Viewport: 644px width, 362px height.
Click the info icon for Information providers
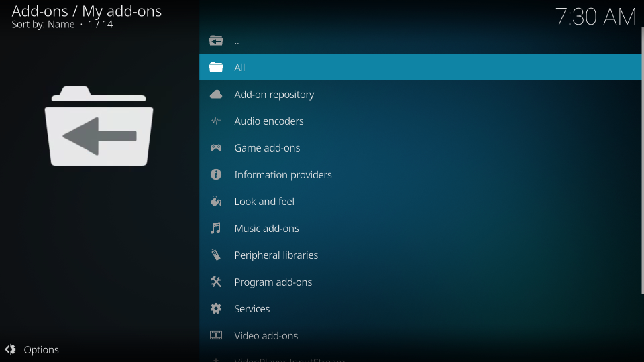[215, 175]
